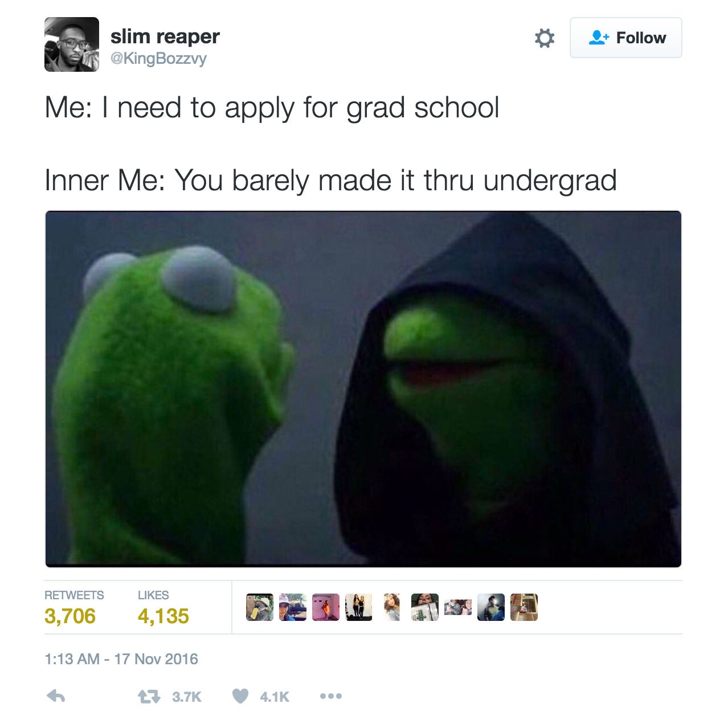Screen dimensions: 728x728
Task: Click the fourth avatar showing two people
Action: [359, 607]
